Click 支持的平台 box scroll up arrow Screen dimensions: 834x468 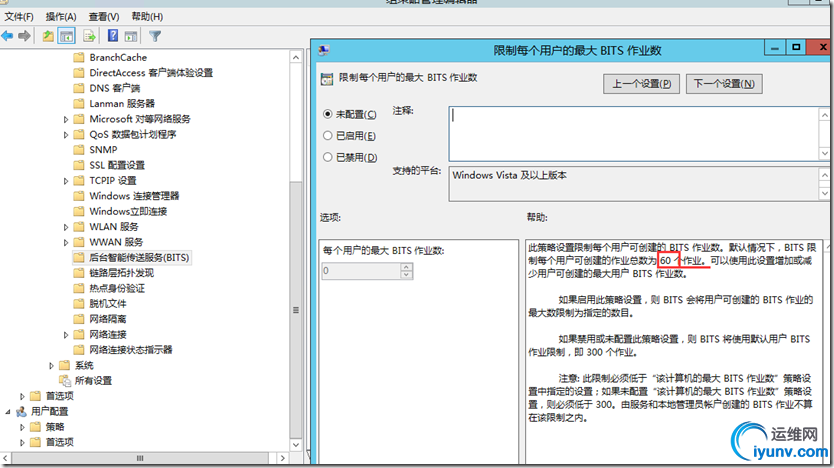point(824,175)
